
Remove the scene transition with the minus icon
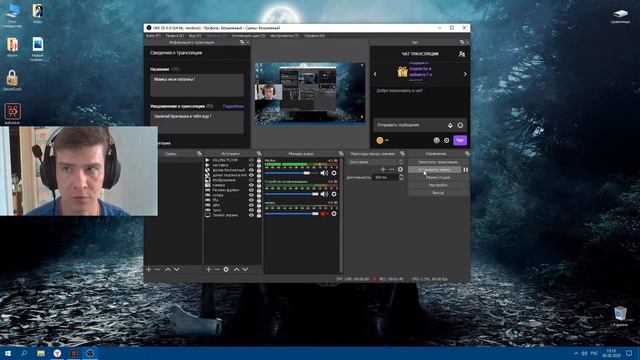(391, 169)
